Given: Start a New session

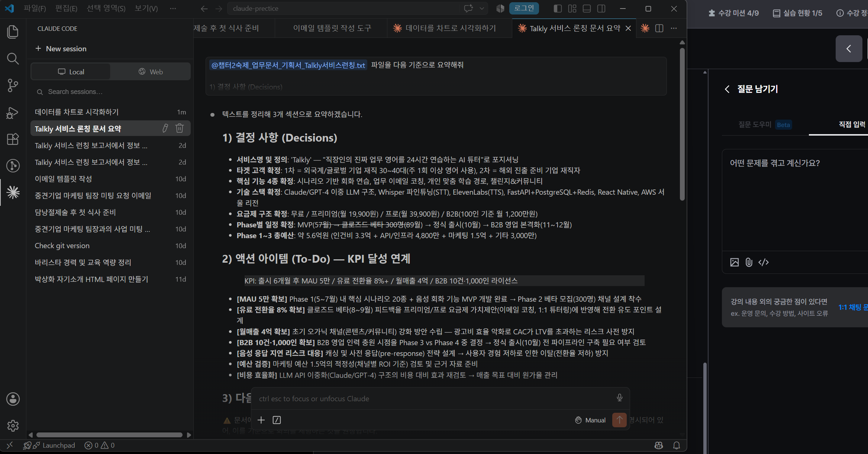Looking at the screenshot, I should click(61, 49).
